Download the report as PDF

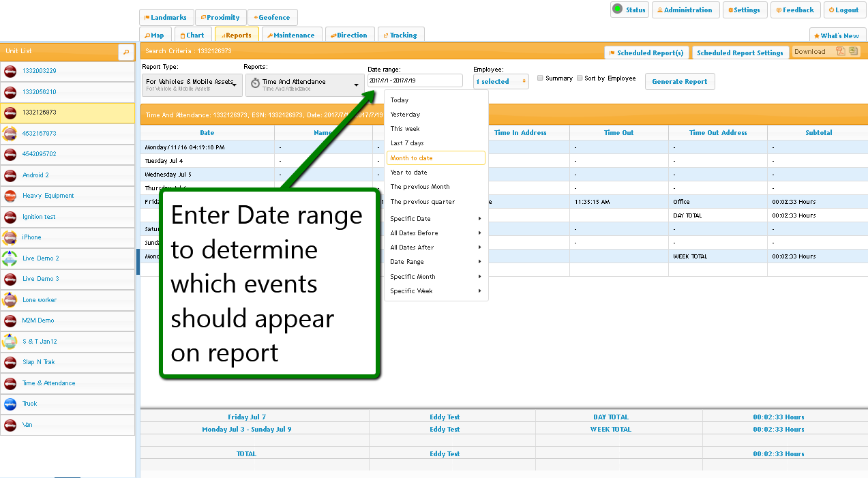point(841,51)
